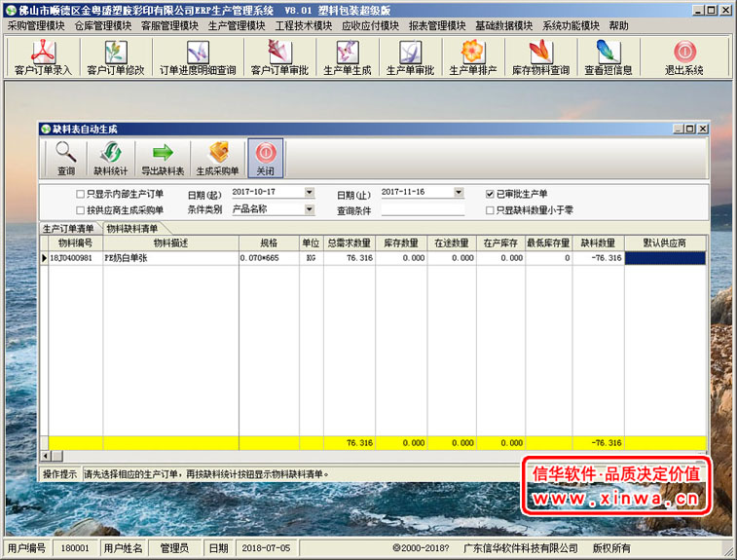Open 库存物料查询 toolbar icon
The width and height of the screenshot is (737, 560).
(x=540, y=57)
